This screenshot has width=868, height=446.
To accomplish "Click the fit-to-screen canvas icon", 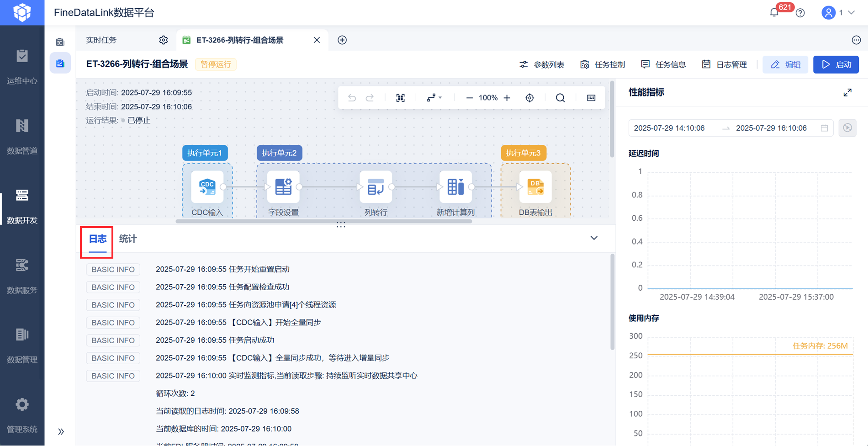I will pos(401,98).
